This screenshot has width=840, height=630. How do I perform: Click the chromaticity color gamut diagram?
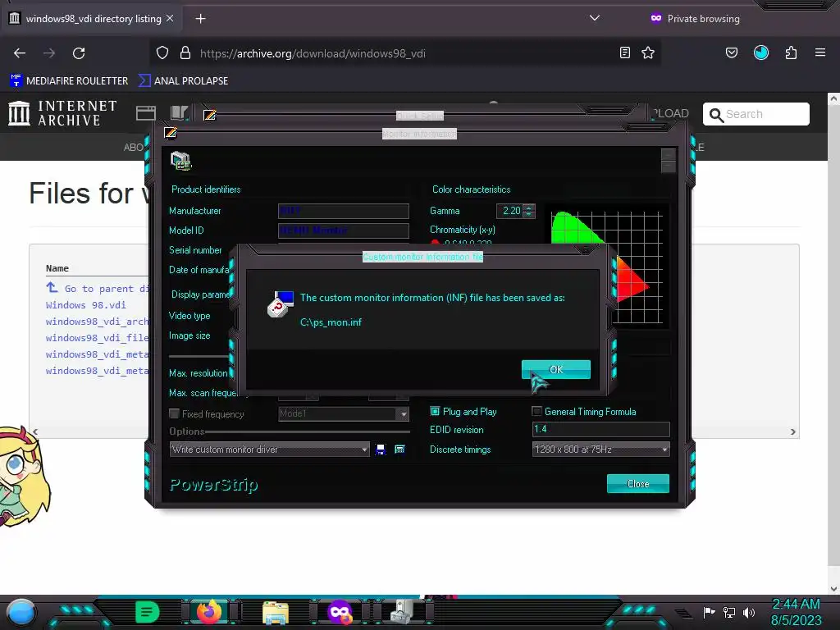pos(607,267)
